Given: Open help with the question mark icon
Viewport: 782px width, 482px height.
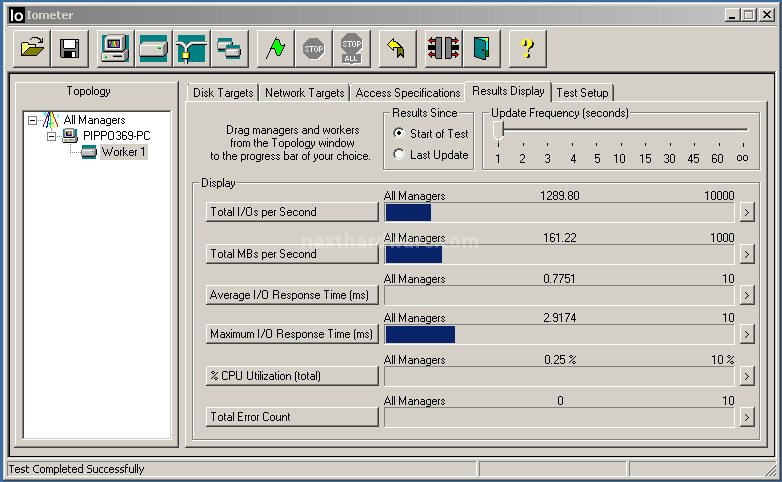Looking at the screenshot, I should (x=528, y=48).
